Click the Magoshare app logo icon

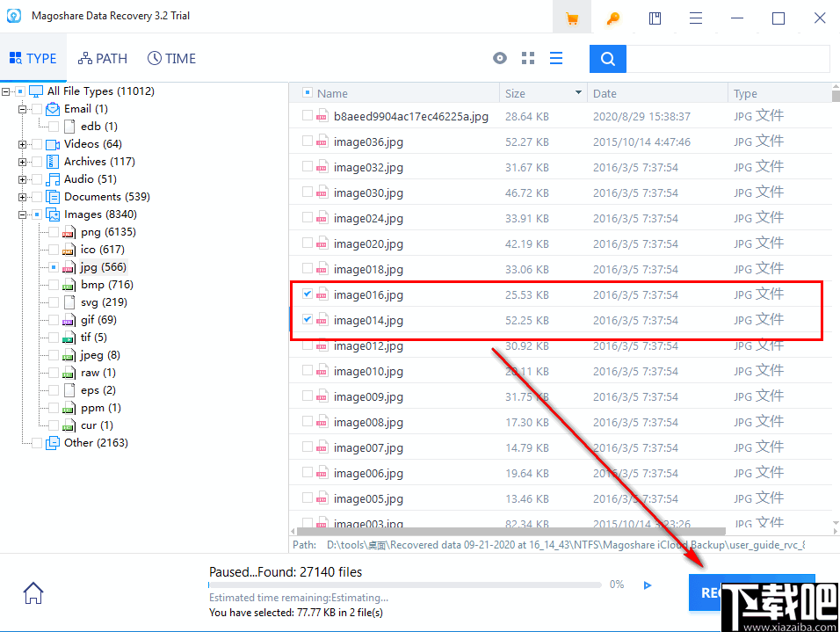coord(14,16)
